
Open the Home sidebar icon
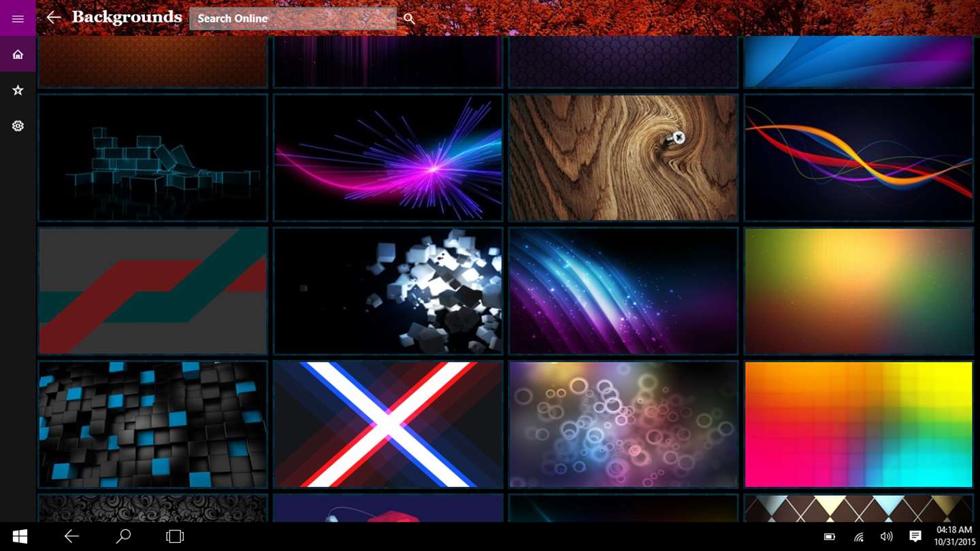click(18, 54)
